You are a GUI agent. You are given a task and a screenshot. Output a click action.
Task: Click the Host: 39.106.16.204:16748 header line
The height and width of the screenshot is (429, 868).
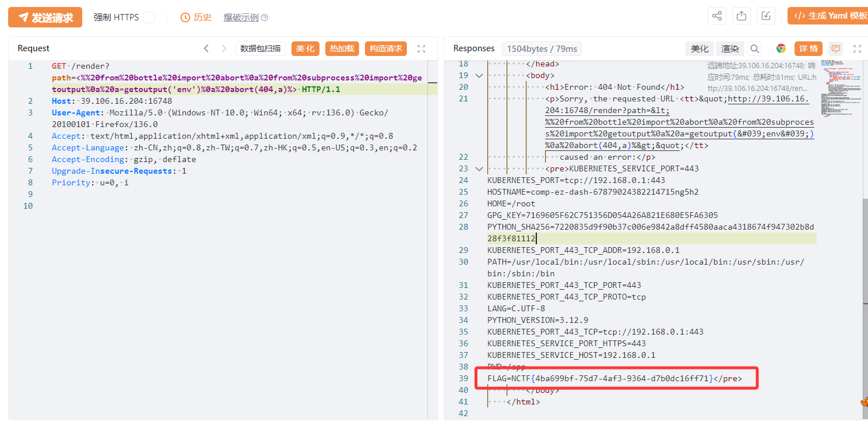click(112, 101)
